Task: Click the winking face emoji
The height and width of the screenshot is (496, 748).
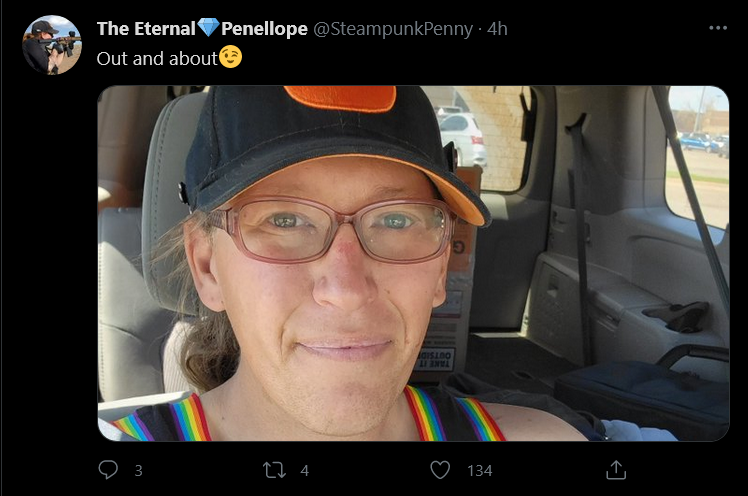Action: [x=230, y=57]
